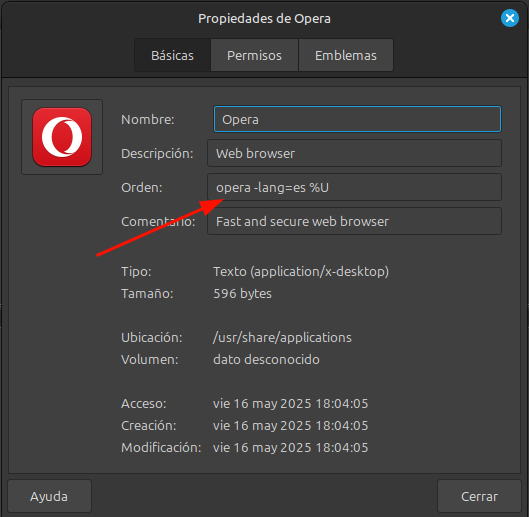529x517 pixels.
Task: Click 'dato desconocido' volume value
Action: click(x=267, y=359)
